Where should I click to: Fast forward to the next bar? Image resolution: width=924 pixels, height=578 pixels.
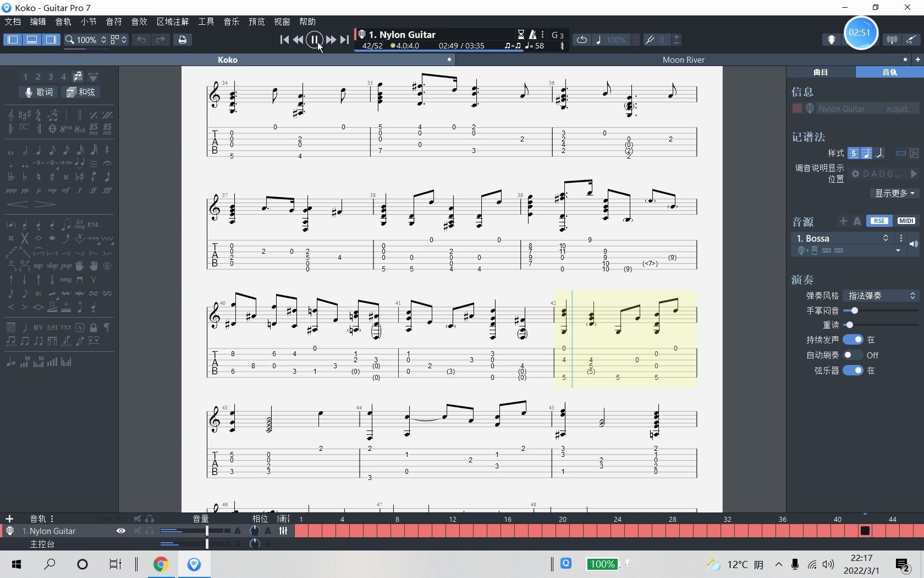[x=331, y=40]
